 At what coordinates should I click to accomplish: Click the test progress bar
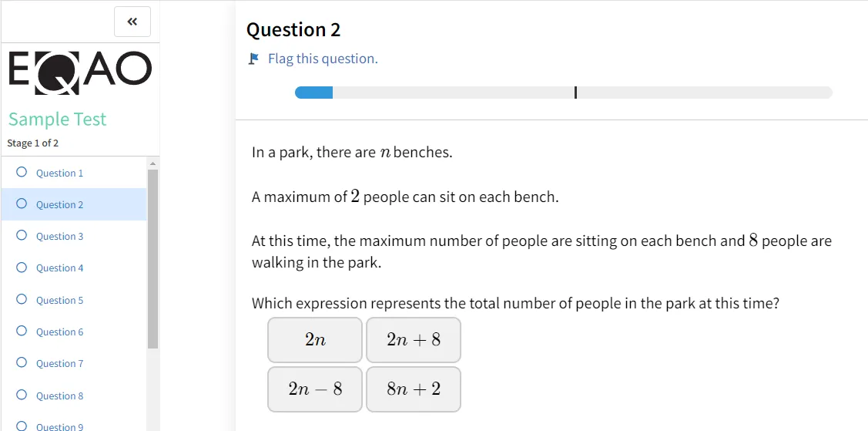coord(564,93)
